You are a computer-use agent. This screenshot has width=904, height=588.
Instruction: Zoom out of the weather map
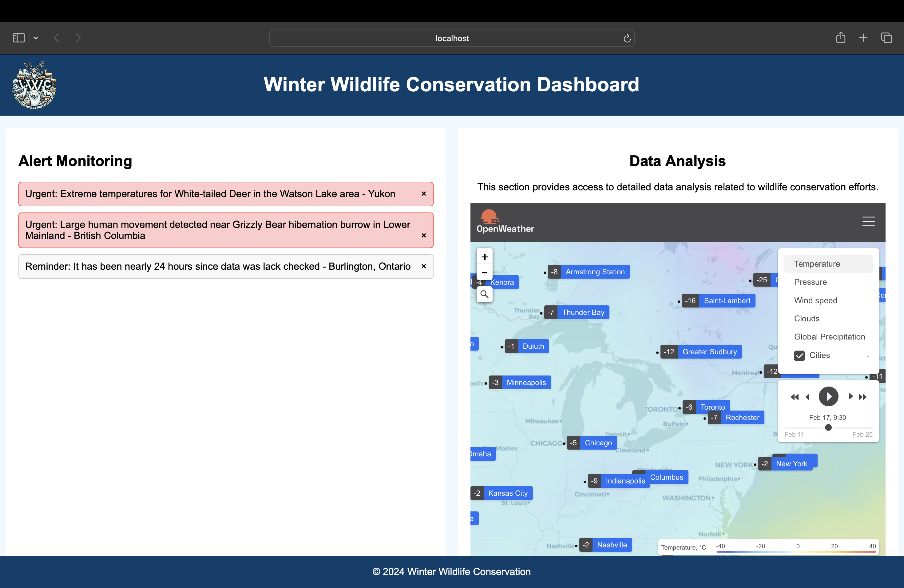pyautogui.click(x=484, y=272)
